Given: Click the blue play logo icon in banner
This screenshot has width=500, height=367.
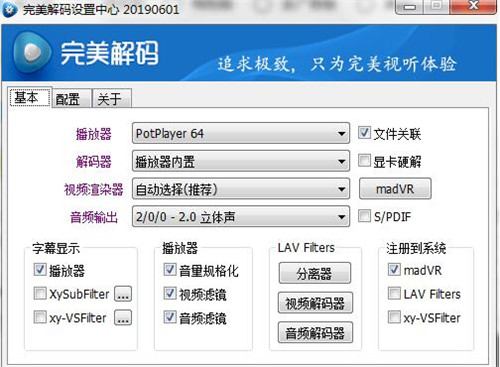Looking at the screenshot, I should pos(32,52).
